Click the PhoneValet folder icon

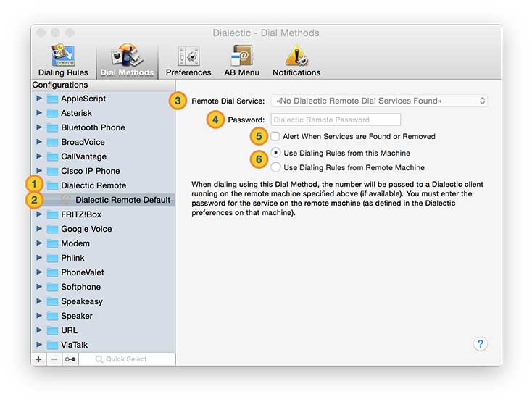[52, 272]
